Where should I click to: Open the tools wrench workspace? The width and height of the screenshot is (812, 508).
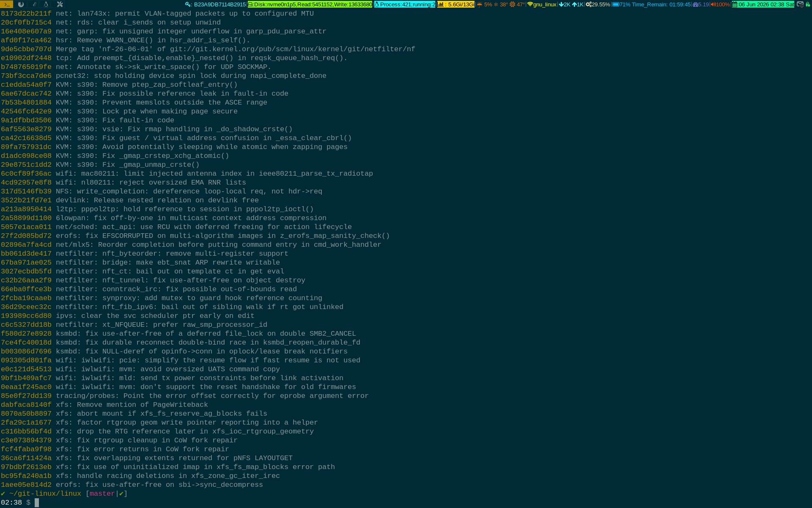pos(60,4)
